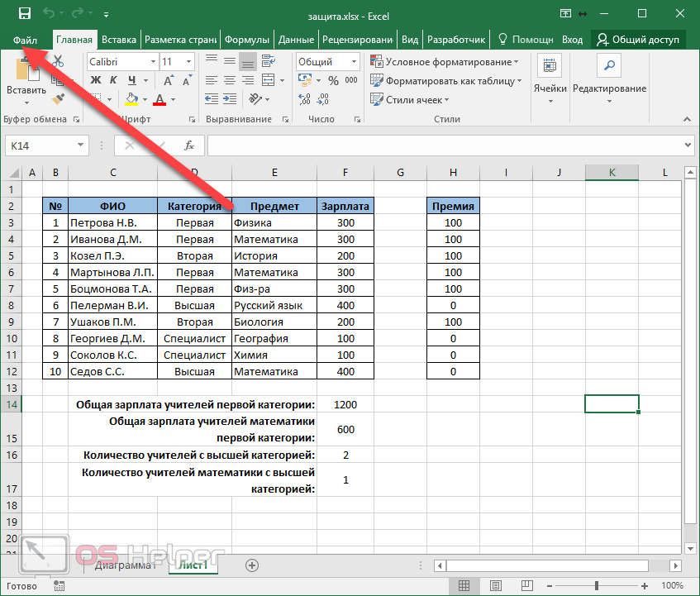Click Decrease Decimal icon
Image resolution: width=700 pixels, height=596 pixels.
(323, 99)
